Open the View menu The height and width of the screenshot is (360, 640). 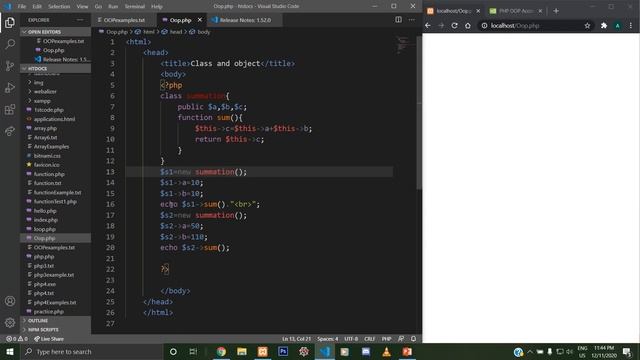pos(82,6)
